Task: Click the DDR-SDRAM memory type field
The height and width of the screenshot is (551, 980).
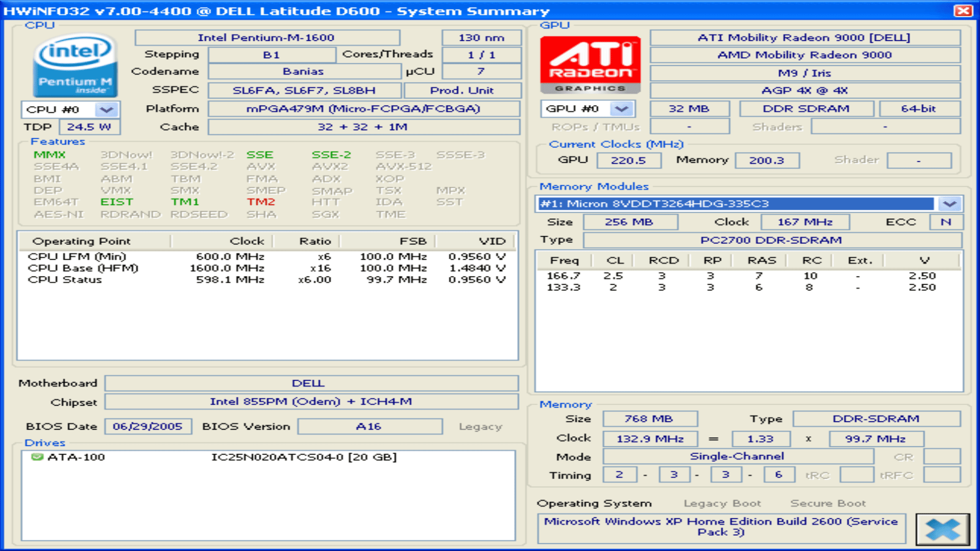Action: coord(876,419)
